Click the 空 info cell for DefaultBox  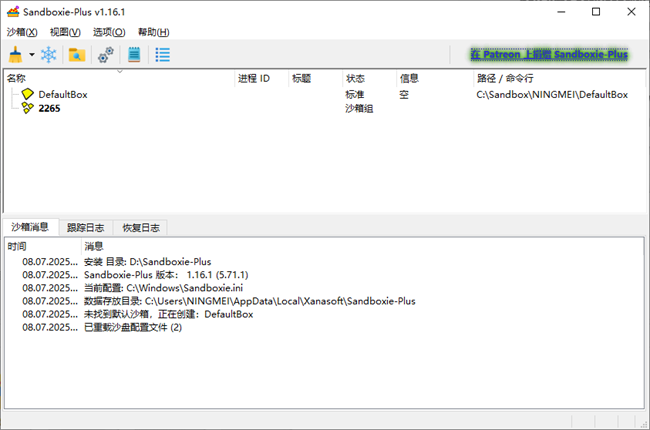pos(404,95)
